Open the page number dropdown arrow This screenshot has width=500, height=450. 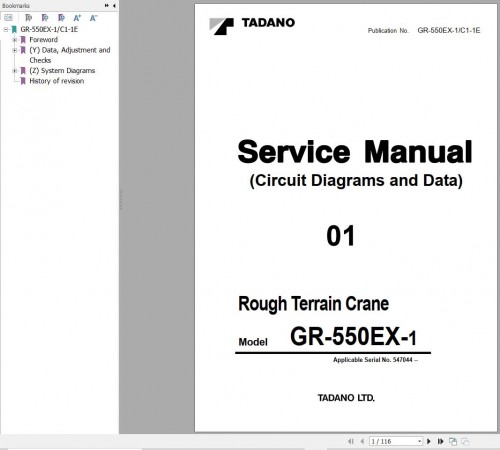pyautogui.click(x=419, y=441)
